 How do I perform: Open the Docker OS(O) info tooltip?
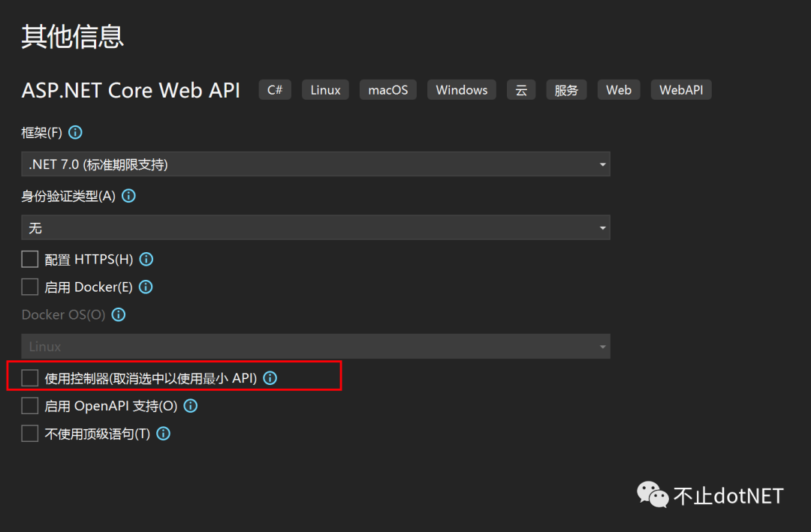[x=118, y=314]
